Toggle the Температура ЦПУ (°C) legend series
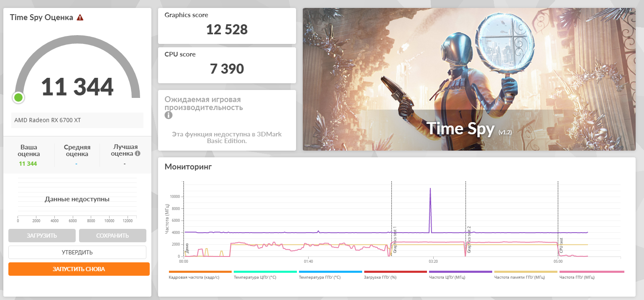The width and height of the screenshot is (644, 300). coord(265,275)
